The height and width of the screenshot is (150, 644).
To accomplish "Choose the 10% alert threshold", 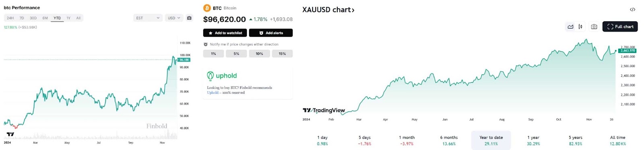I will point(259,53).
